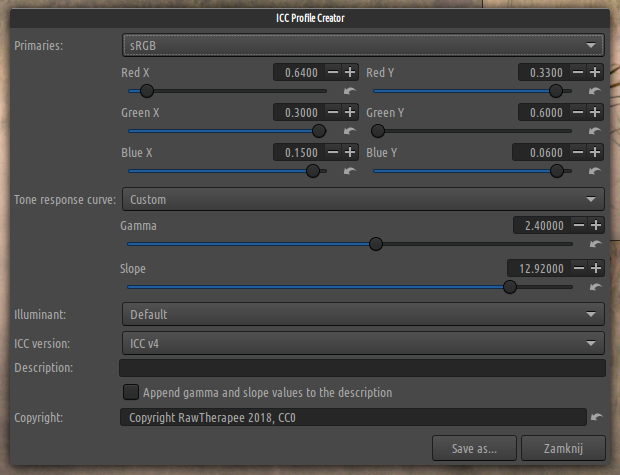Reset the Blue X slider
Viewport: 620px width, 475px height.
coord(350,171)
